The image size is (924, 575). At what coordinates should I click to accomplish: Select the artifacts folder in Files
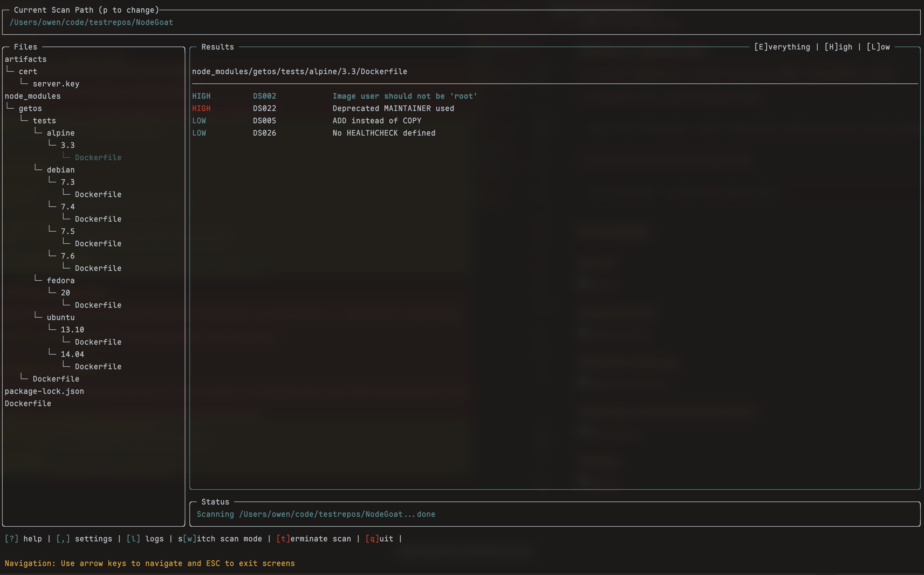coord(25,59)
